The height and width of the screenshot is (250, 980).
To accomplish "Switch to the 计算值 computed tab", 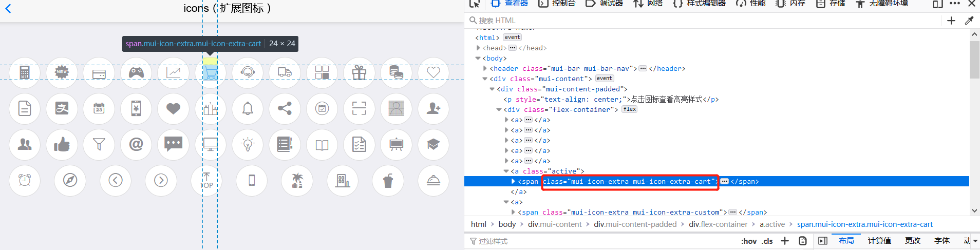I will coord(879,240).
